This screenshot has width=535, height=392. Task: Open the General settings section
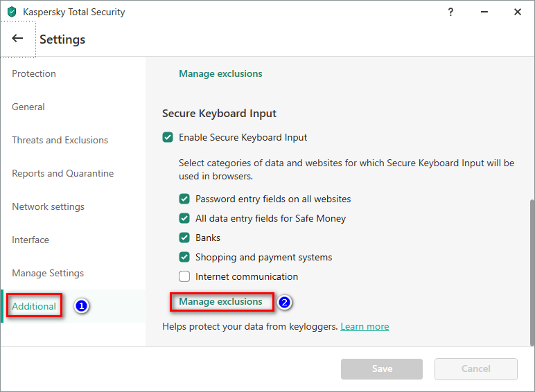pos(28,107)
